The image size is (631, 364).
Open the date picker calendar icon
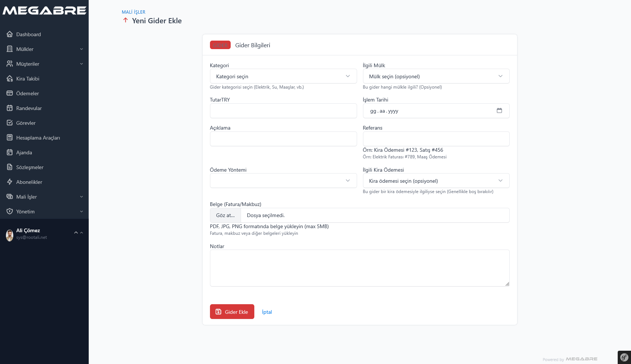tap(499, 111)
